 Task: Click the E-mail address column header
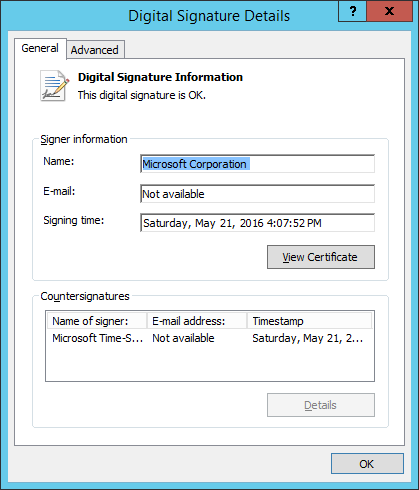pyautogui.click(x=197, y=321)
